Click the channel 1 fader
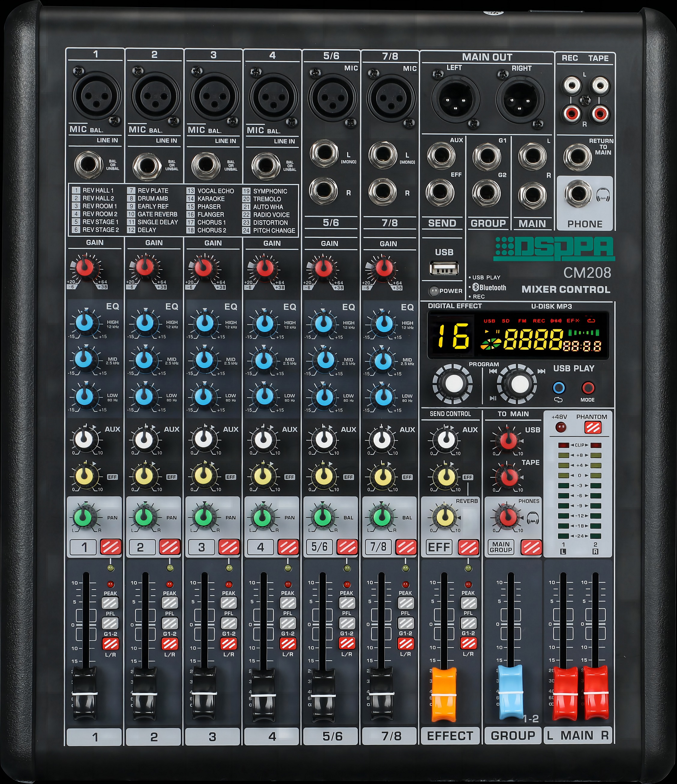This screenshot has width=677, height=784. (85, 693)
